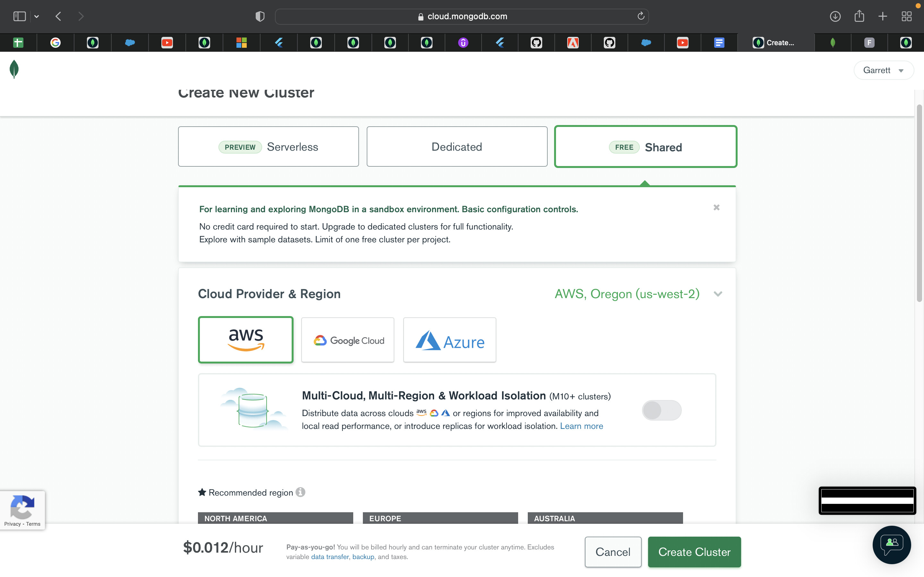Image resolution: width=924 pixels, height=577 pixels.
Task: Show Safari downloads icon
Action: (x=835, y=16)
